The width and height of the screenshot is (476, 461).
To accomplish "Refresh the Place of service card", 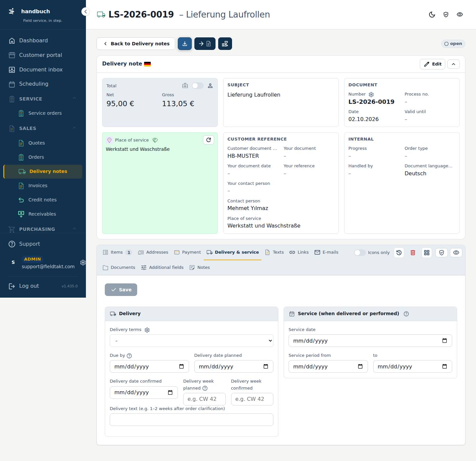I will click(x=209, y=140).
